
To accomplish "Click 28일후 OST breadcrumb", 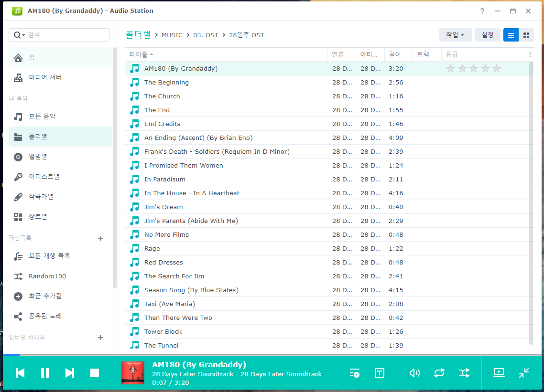I will coord(247,35).
